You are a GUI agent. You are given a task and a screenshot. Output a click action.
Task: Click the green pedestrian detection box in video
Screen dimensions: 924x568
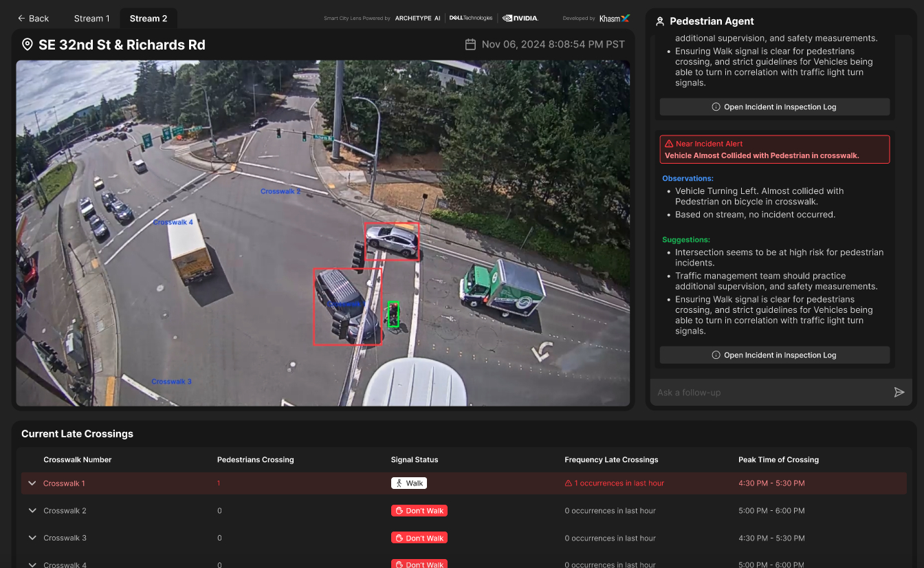[x=393, y=314]
